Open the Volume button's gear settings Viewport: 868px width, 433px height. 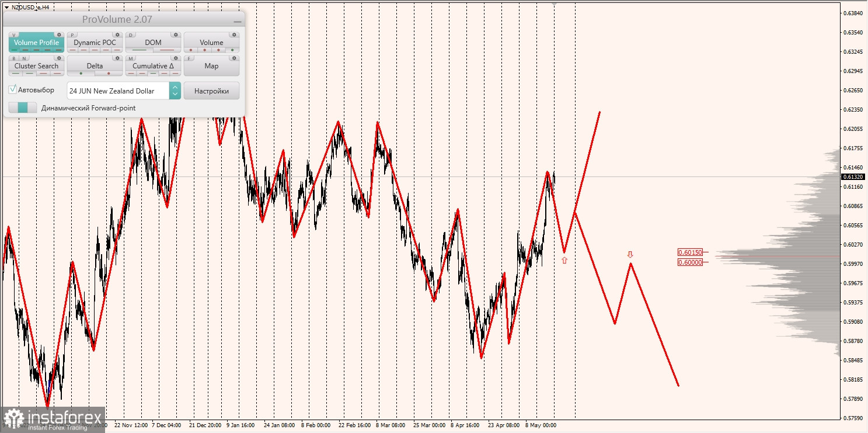tap(234, 34)
